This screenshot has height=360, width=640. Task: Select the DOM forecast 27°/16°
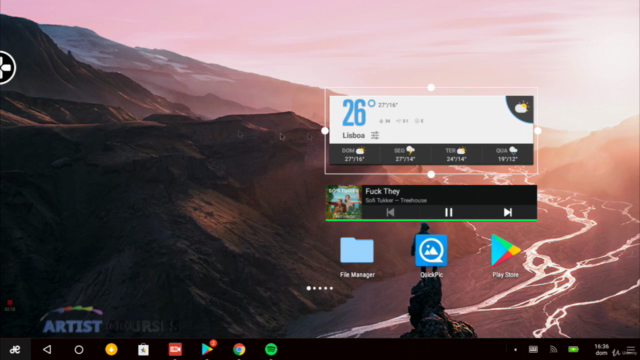coord(354,155)
